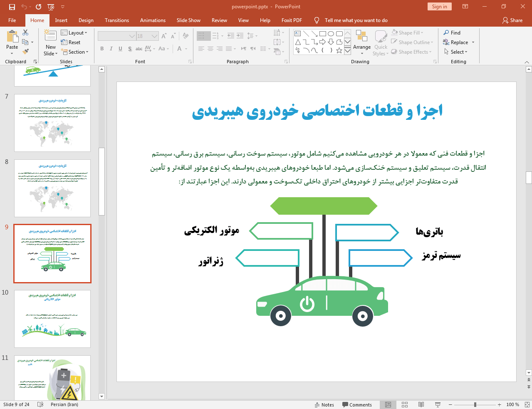Click the Save icon in quick access toolbar
The width and height of the screenshot is (532, 409).
(12, 7)
